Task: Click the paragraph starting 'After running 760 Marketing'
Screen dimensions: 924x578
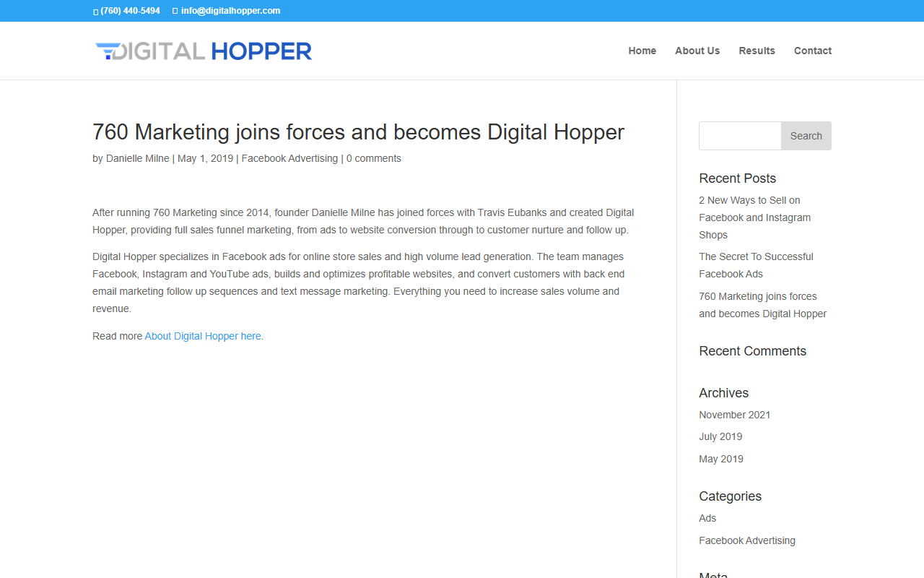Action: coord(363,221)
